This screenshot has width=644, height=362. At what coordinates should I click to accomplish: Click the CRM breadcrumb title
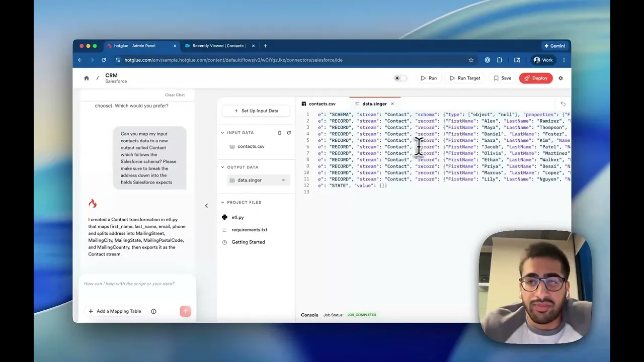point(111,75)
